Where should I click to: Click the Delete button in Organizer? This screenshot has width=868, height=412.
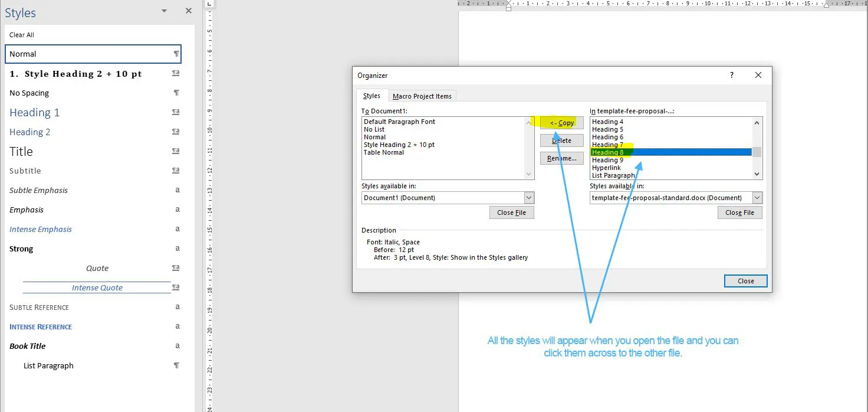[562, 140]
